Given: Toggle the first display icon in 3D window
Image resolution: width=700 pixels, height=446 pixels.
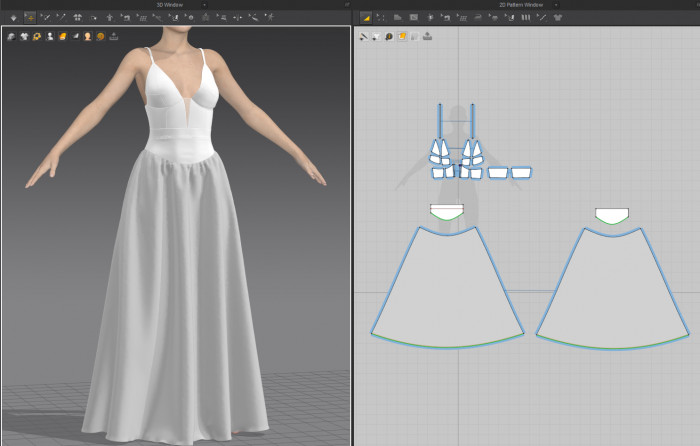Looking at the screenshot, I should [x=11, y=37].
